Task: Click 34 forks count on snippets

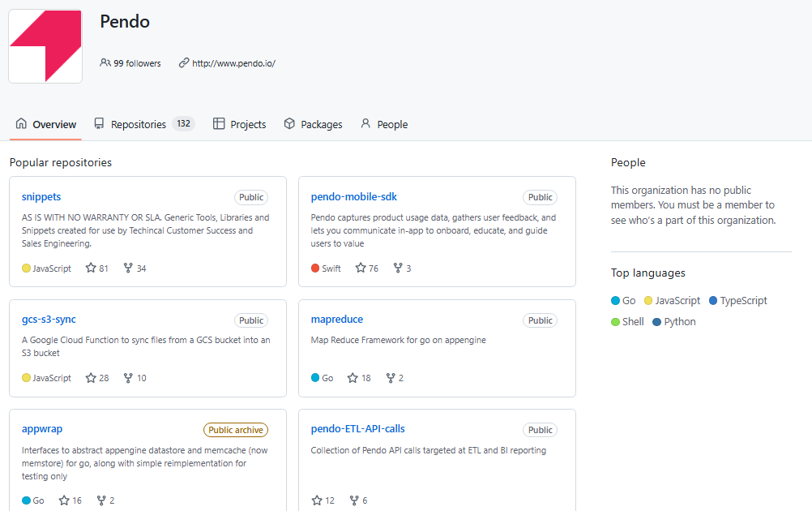Action: tap(141, 268)
